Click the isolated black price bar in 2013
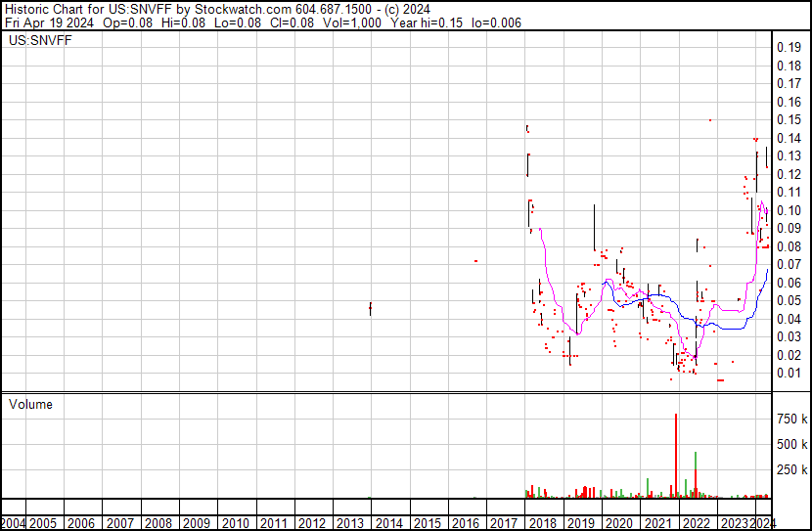Viewport: 812px width, 531px height. [371, 308]
